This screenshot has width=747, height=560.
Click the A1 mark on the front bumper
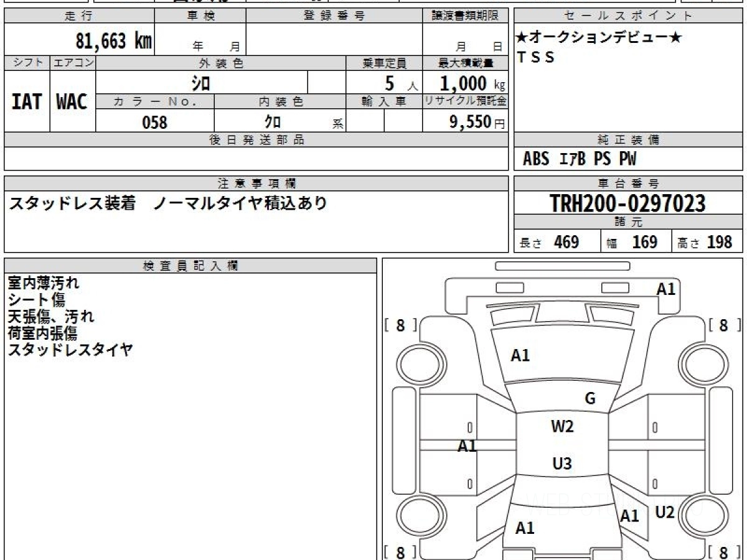(x=666, y=289)
